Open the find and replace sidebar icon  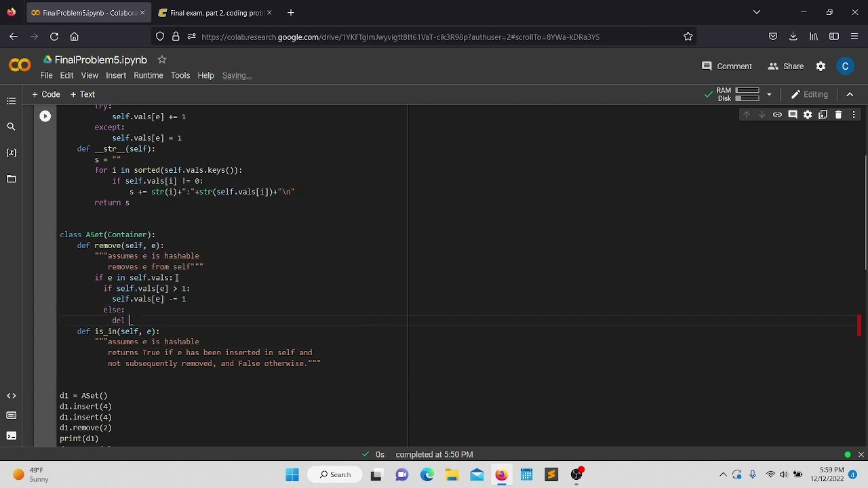(12, 127)
